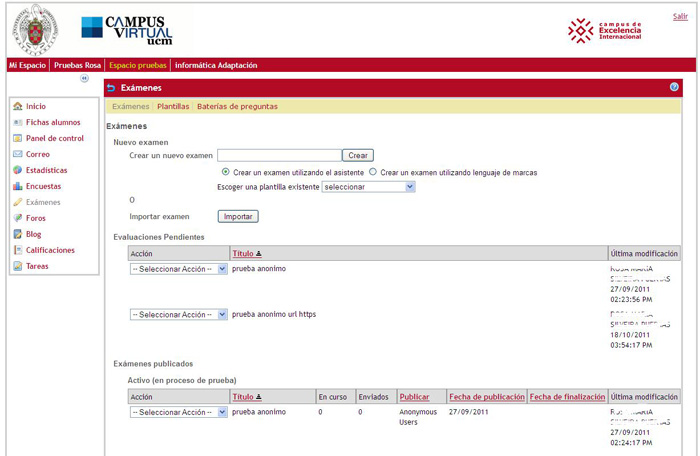Open the informática Adaptación tab
Image resolution: width=700 pixels, height=456 pixels.
pos(216,65)
